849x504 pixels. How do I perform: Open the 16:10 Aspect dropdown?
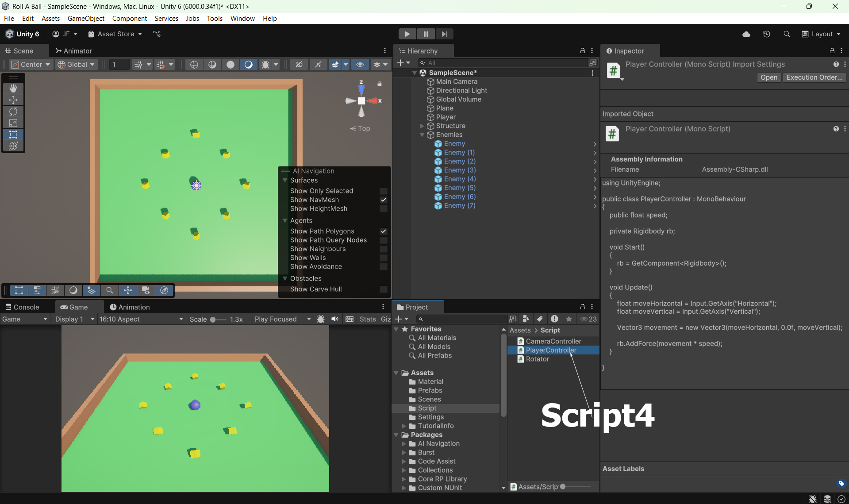point(141,319)
